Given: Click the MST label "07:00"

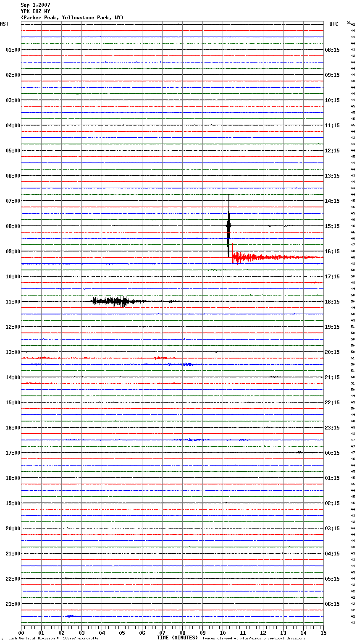Looking at the screenshot, I should coord(13,201).
